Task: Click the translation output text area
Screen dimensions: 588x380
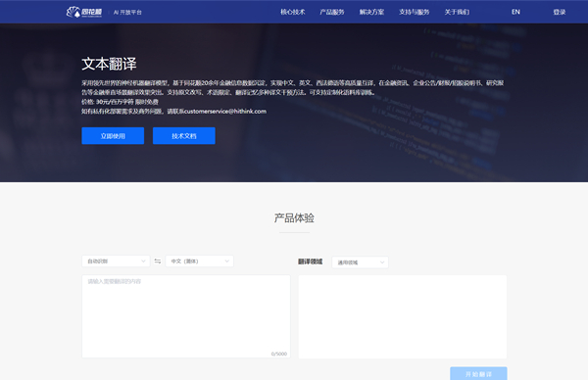Action: 403,316
